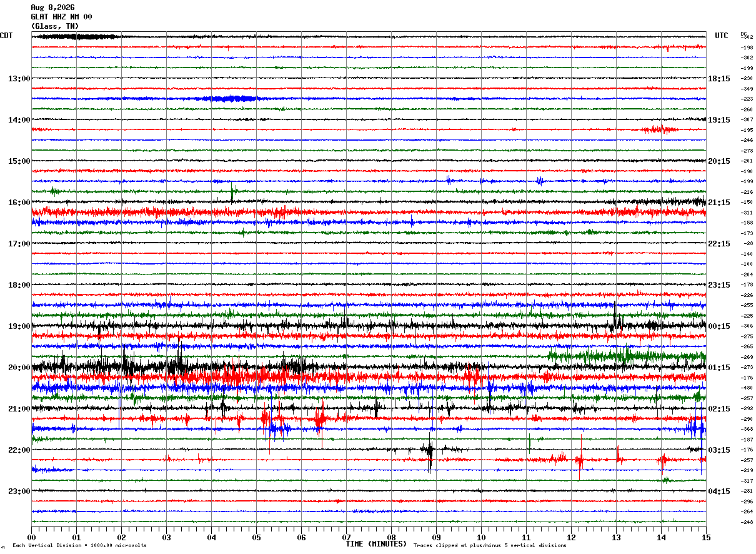Click the DC offset value -480
756x554 pixels.
pyautogui.click(x=747, y=388)
